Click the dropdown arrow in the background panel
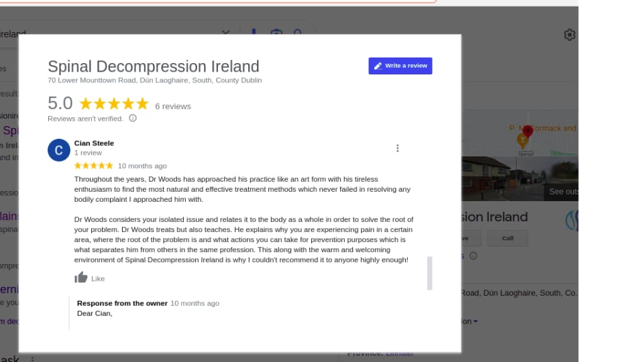644x362 pixels. 476,321
